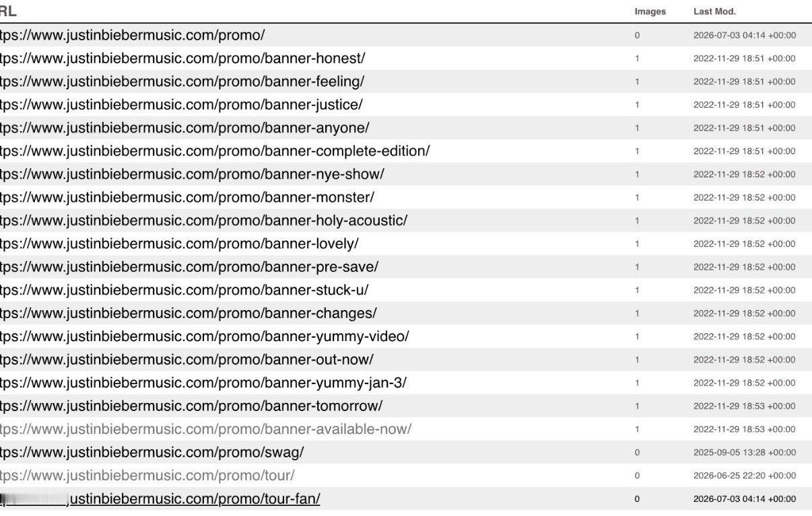812x516 pixels.
Task: Open the banner-justice promo link
Action: (181, 104)
